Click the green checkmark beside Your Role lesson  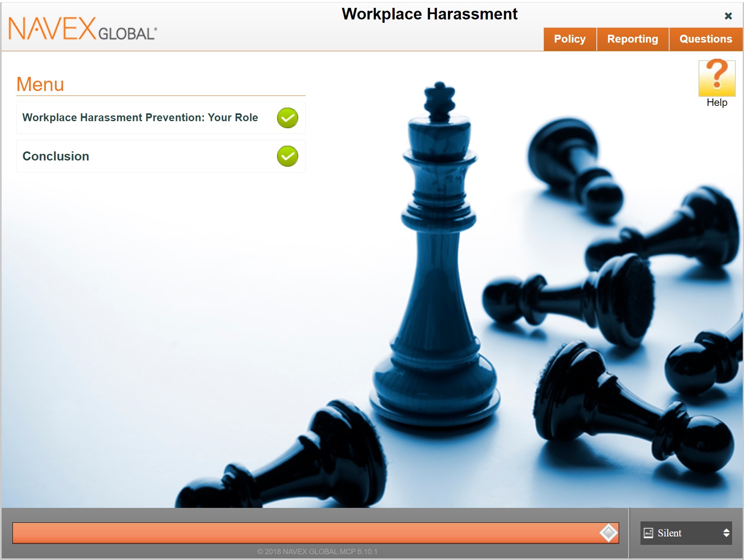[287, 117]
